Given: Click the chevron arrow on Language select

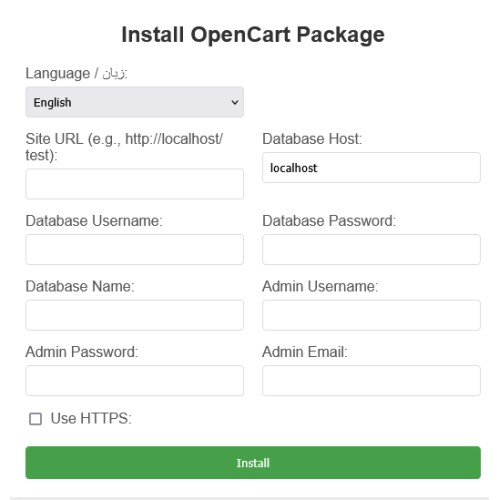Looking at the screenshot, I should pyautogui.click(x=235, y=102).
